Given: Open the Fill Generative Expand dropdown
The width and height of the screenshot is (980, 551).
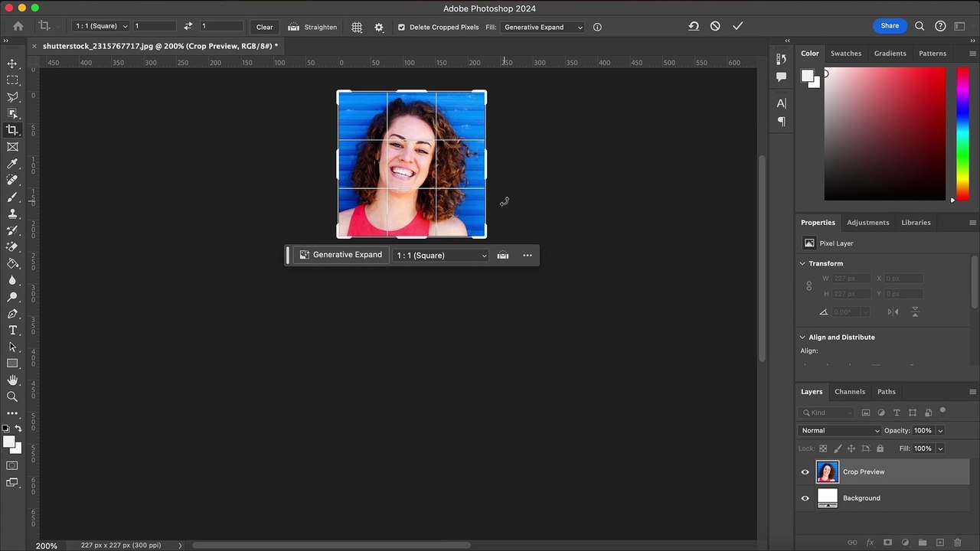Looking at the screenshot, I should 543,27.
